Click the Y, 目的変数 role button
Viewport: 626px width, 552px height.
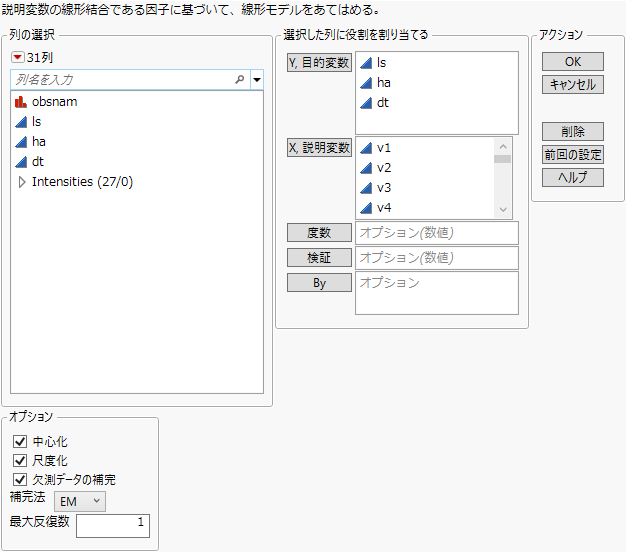pyautogui.click(x=319, y=63)
